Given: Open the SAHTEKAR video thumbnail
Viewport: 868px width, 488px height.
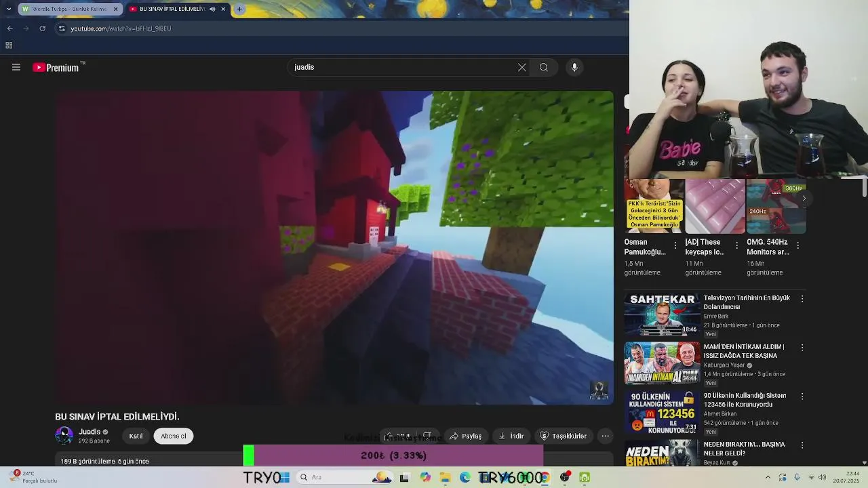Looking at the screenshot, I should click(x=662, y=314).
